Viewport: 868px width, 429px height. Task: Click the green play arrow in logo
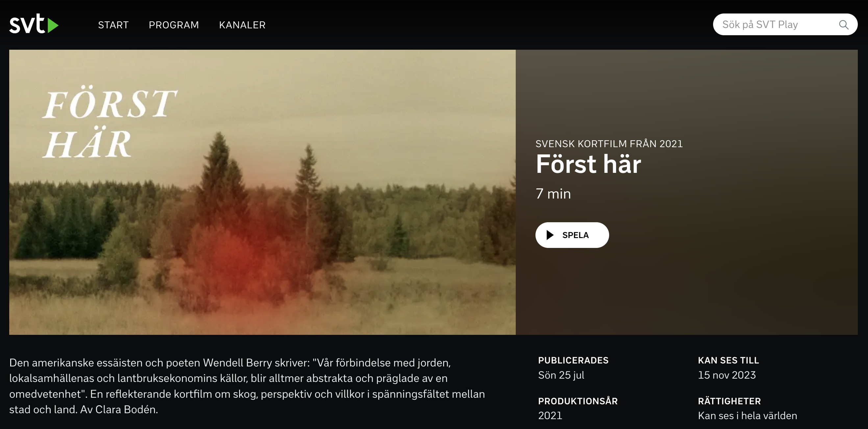point(53,26)
